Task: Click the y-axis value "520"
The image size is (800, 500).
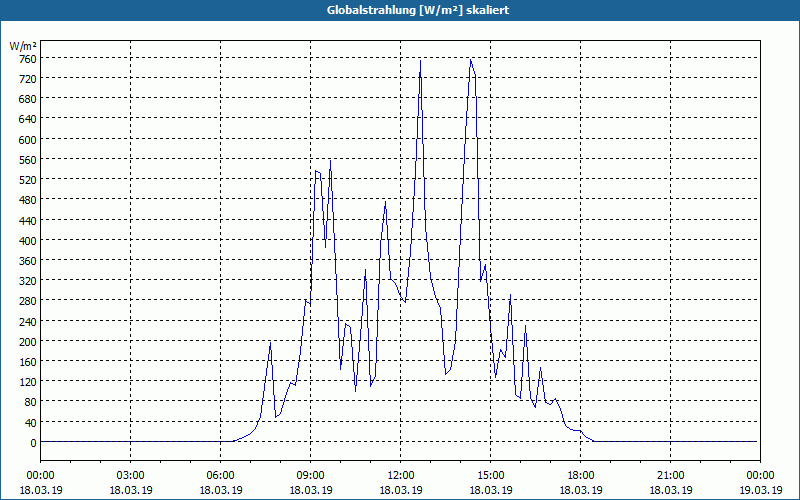Action: (28, 180)
